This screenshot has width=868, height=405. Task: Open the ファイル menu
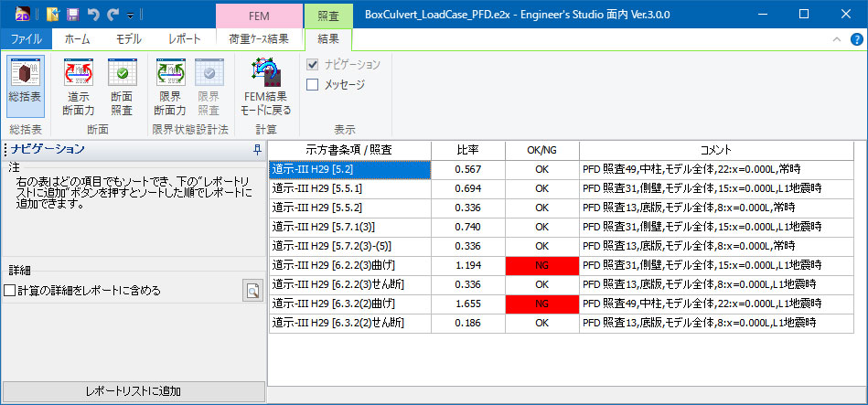(26, 39)
